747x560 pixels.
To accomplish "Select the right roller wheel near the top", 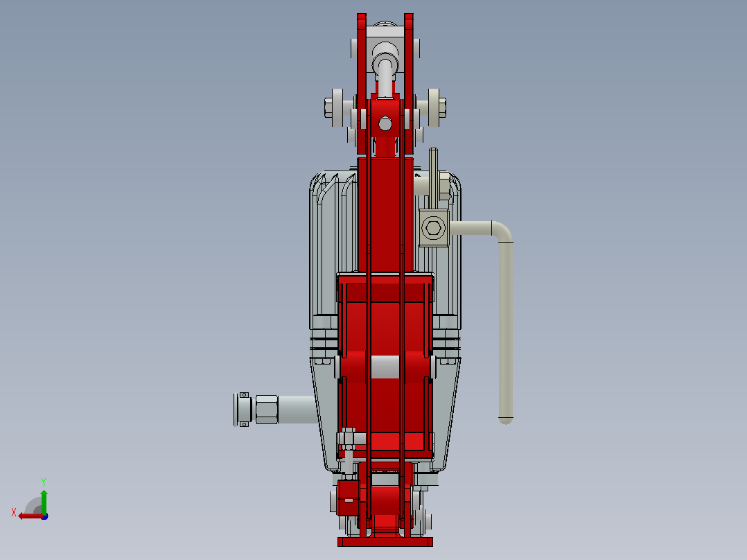I will [434, 107].
